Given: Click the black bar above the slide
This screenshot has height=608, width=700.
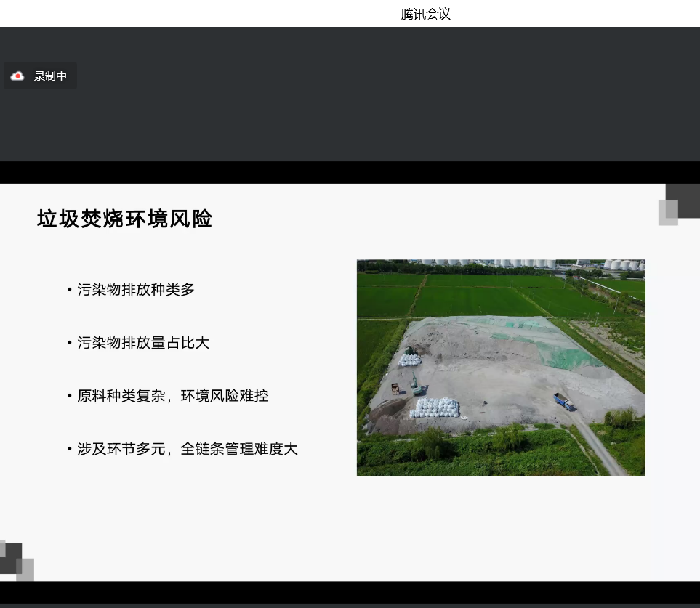Looking at the screenshot, I should (349, 172).
